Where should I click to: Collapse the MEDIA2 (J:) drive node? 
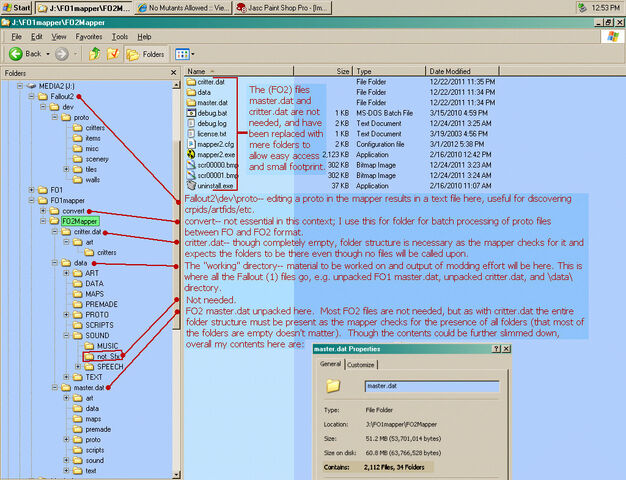(20, 86)
